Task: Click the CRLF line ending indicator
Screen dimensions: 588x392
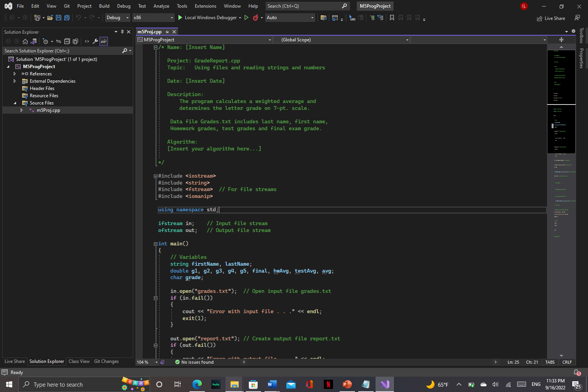Action: point(567,362)
